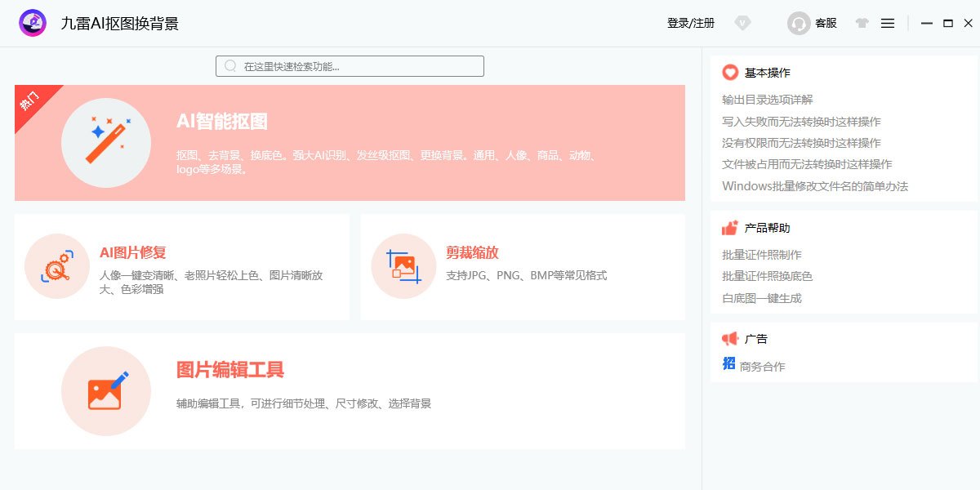
Task: Click the 商务合作 advertisement link
Action: [762, 367]
